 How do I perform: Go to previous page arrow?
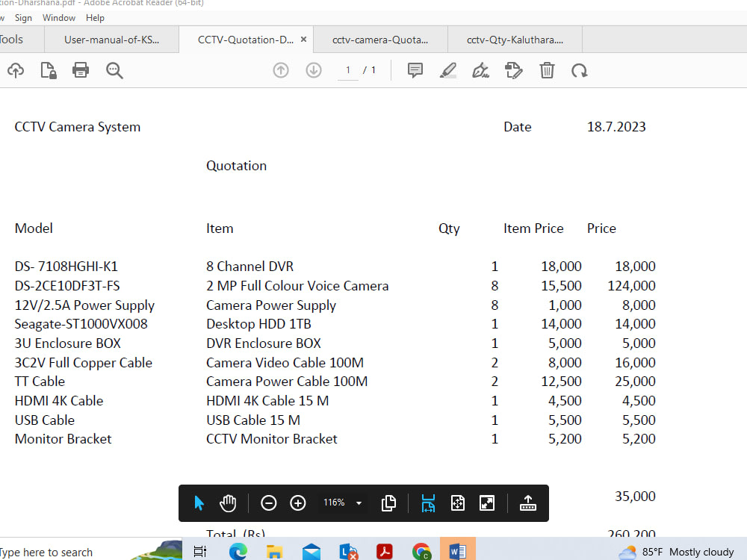(281, 70)
